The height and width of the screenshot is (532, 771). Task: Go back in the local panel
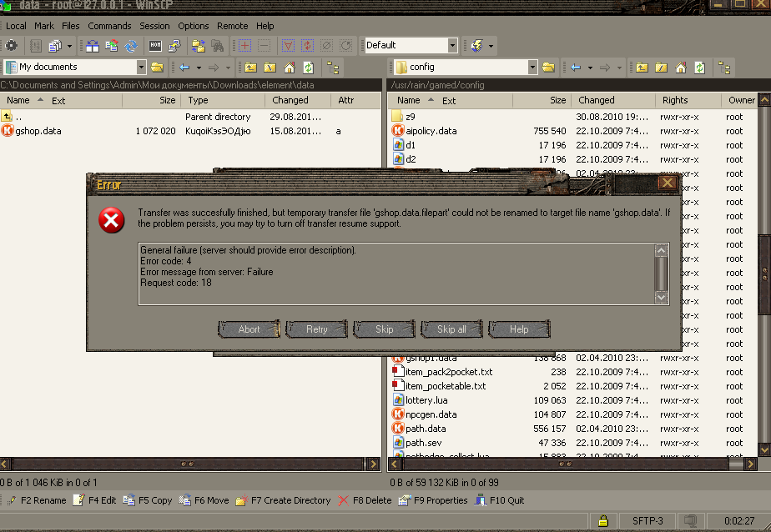pos(184,68)
